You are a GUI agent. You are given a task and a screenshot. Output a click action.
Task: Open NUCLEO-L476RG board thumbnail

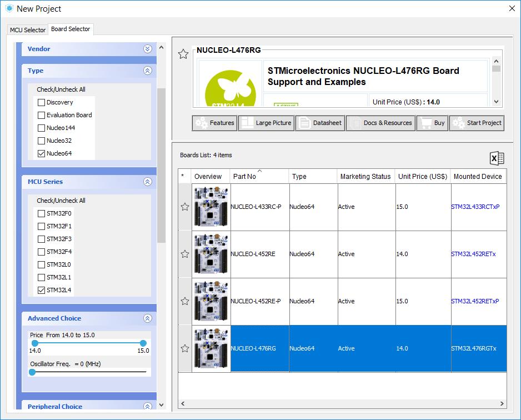pyautogui.click(x=211, y=348)
